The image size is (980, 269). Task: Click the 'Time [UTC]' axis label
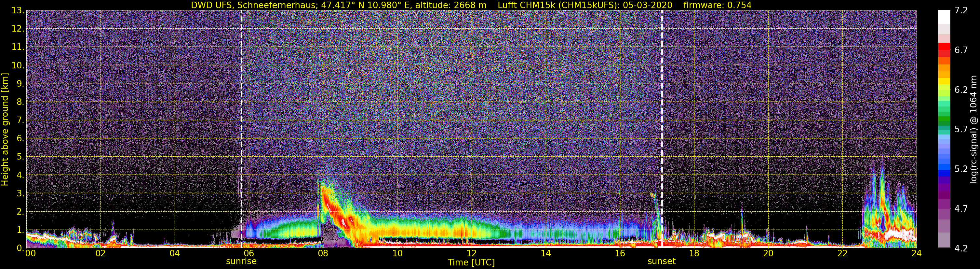[x=471, y=262]
